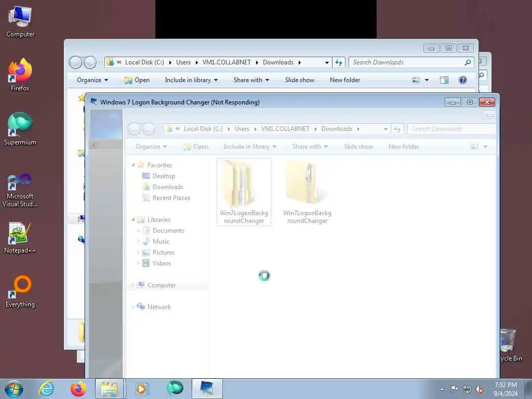Image resolution: width=532 pixels, height=399 pixels.
Task: Launch Internet Explorer from the taskbar
Action: click(x=46, y=389)
